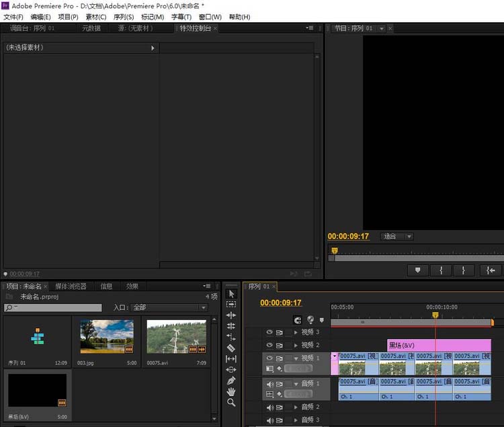Toggle the timeline snap magnet icon
Screen dimensions: 504x427
297,320
